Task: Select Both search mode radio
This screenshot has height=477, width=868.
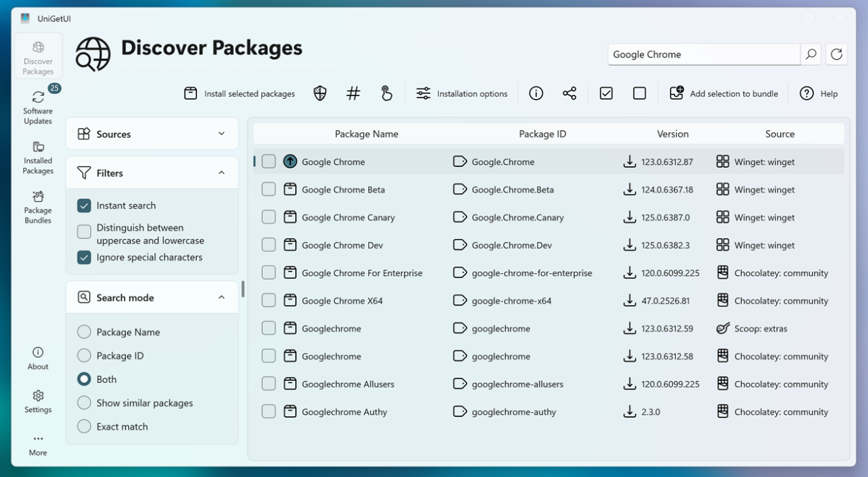Action: coord(84,379)
